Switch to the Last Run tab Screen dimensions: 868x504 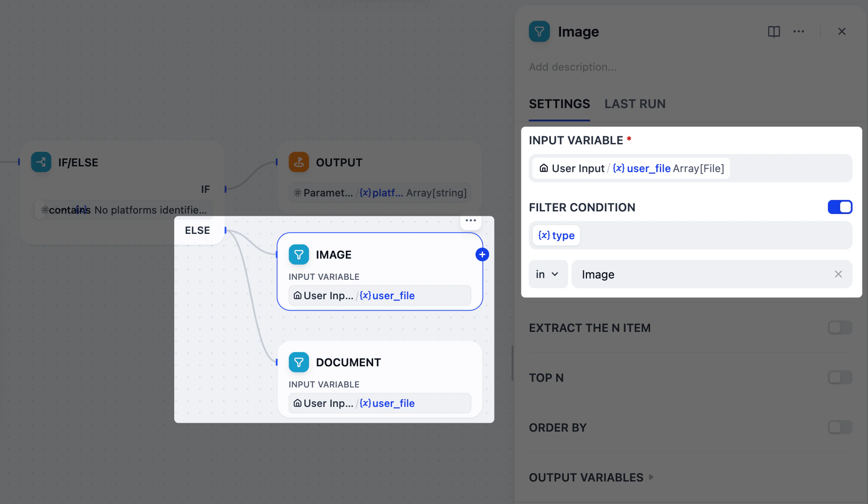(635, 104)
